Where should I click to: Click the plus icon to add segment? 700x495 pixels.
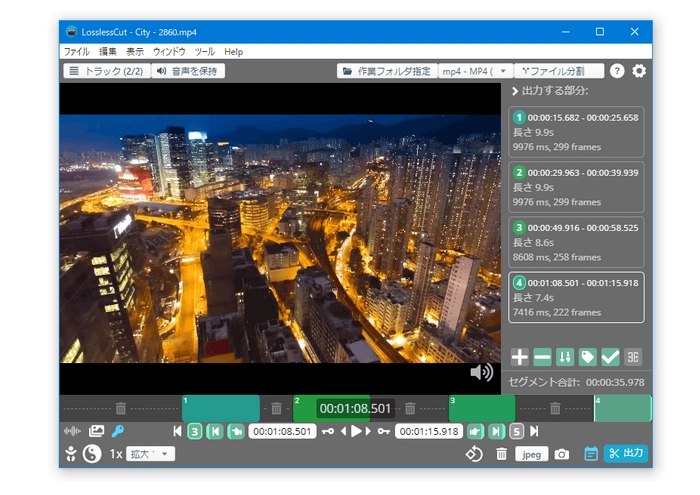[x=519, y=357]
